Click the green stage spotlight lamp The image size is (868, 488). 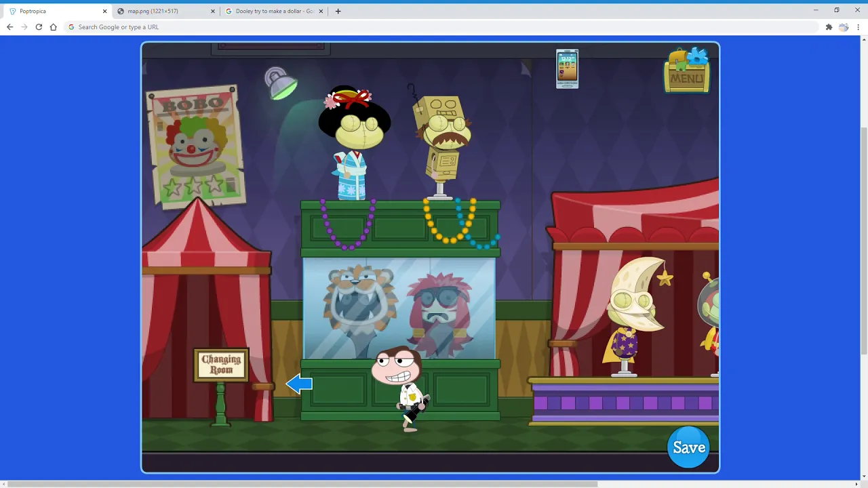(x=281, y=84)
